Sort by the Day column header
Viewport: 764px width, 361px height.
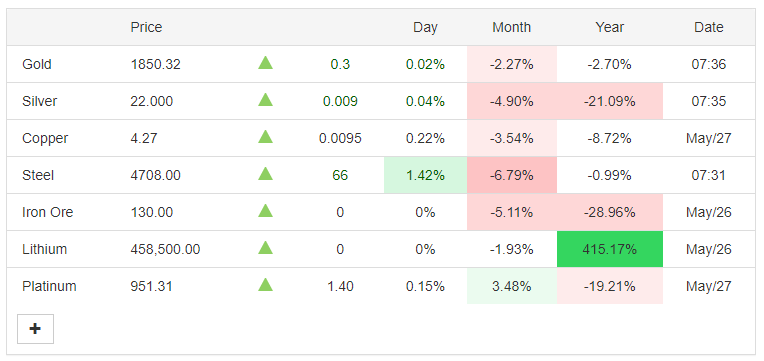[x=425, y=27]
